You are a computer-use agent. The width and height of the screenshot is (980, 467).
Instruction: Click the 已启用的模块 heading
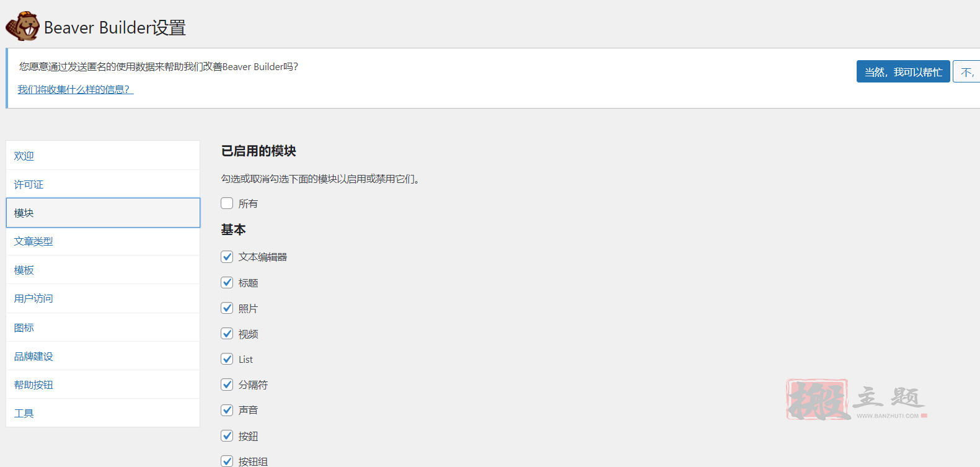coord(258,151)
